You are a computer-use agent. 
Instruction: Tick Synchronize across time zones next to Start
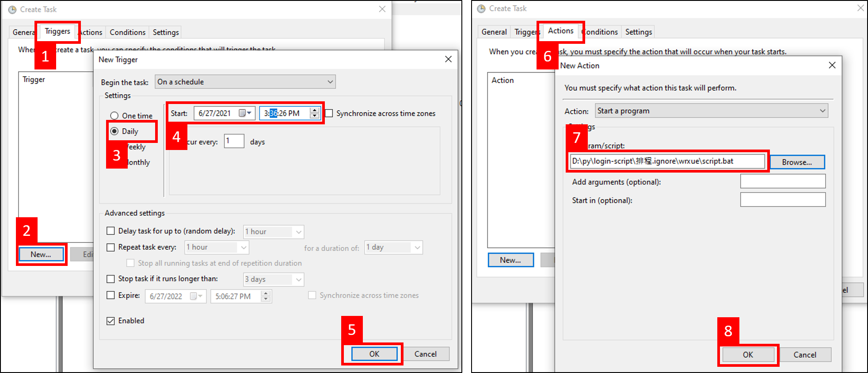pyautogui.click(x=329, y=113)
